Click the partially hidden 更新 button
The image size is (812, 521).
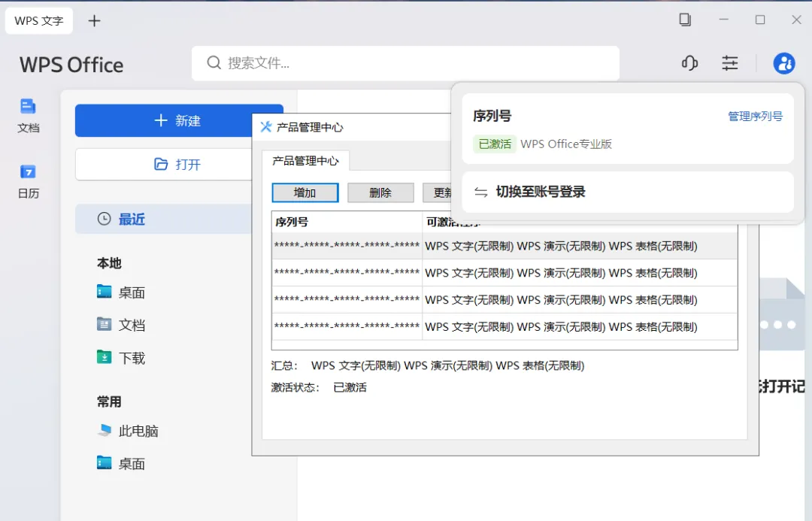(x=437, y=192)
